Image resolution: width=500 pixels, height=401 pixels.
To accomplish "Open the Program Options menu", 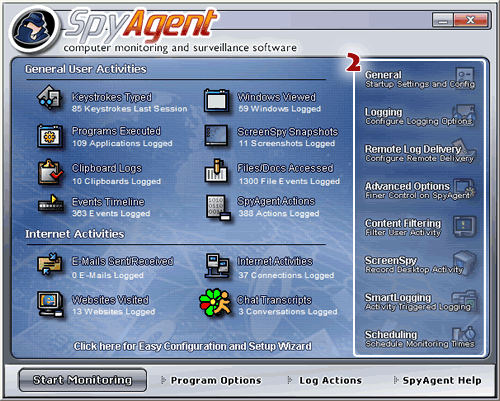I will tap(216, 380).
